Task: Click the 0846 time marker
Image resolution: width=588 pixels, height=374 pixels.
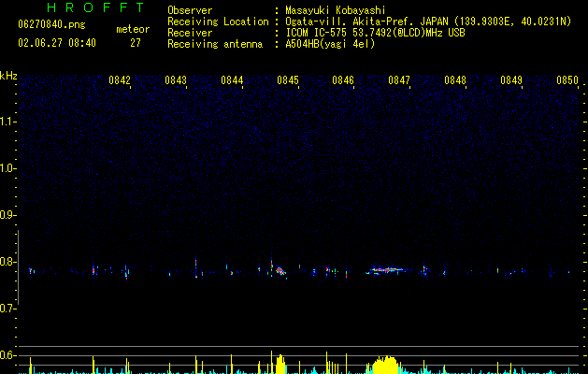Action: [x=343, y=80]
